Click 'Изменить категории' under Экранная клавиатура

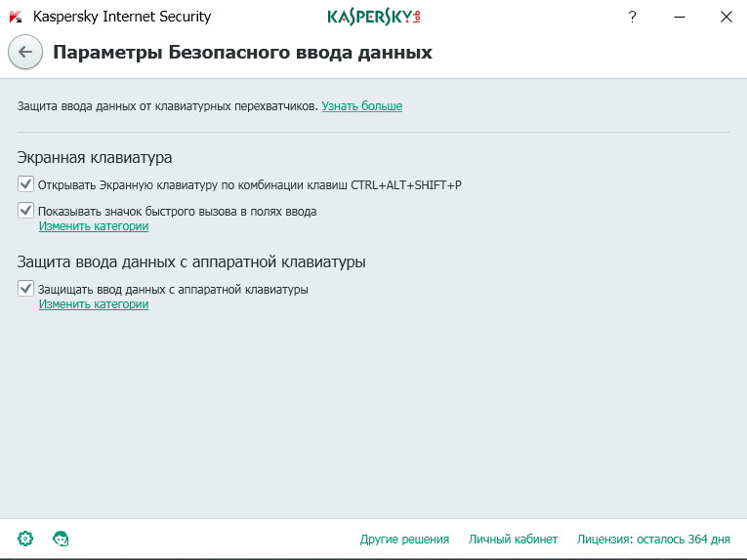coord(94,226)
